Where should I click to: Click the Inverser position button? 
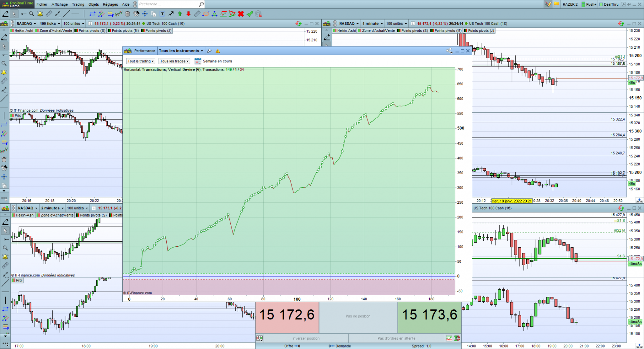click(306, 338)
